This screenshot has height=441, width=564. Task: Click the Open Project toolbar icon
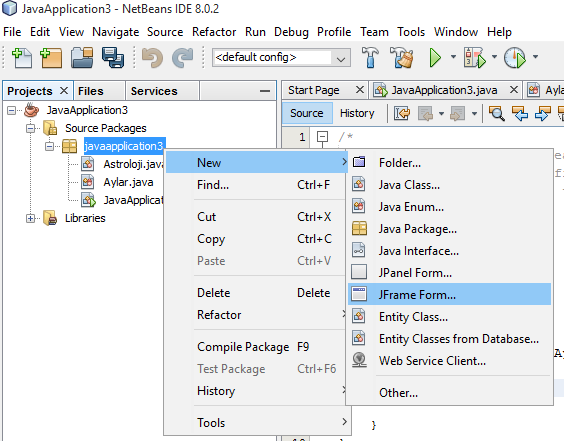82,58
